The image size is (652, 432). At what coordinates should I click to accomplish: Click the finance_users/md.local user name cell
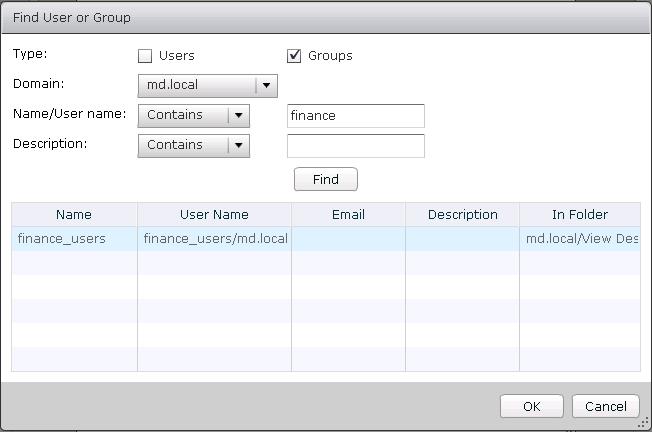(x=214, y=238)
